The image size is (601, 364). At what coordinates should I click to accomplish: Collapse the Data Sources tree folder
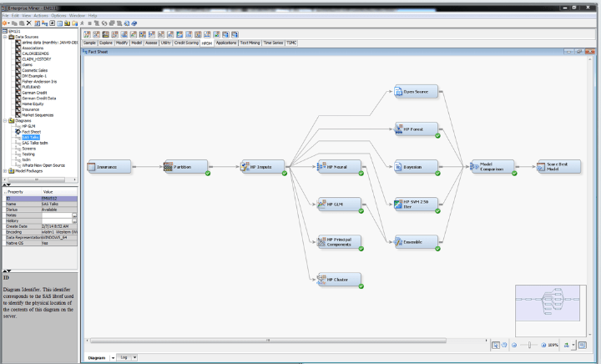coord(4,36)
